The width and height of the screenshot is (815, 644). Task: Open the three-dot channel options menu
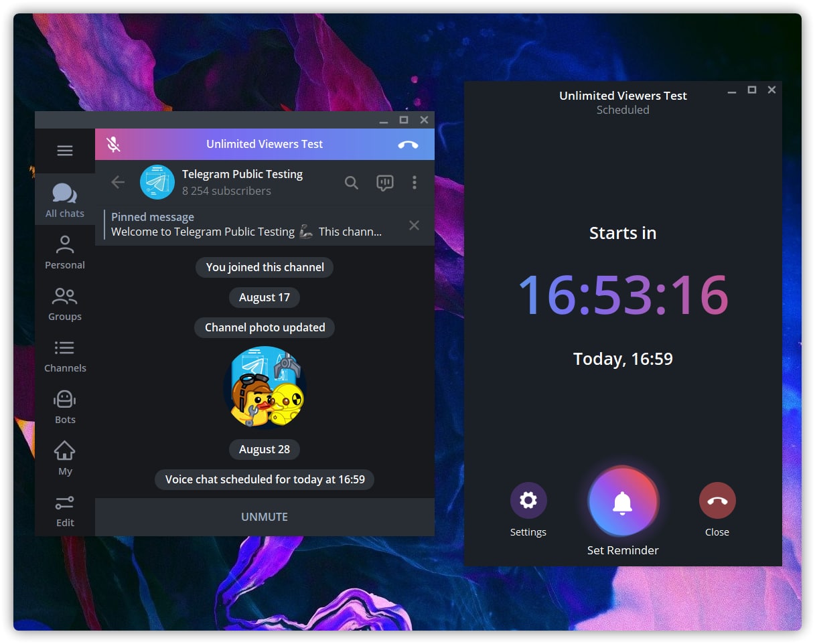[x=415, y=182]
